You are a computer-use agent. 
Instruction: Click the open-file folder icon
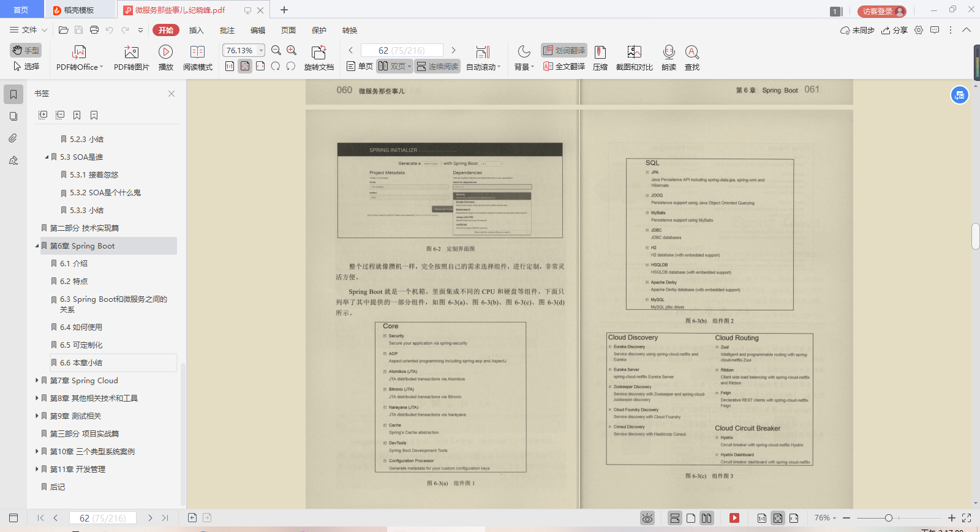tap(63, 30)
